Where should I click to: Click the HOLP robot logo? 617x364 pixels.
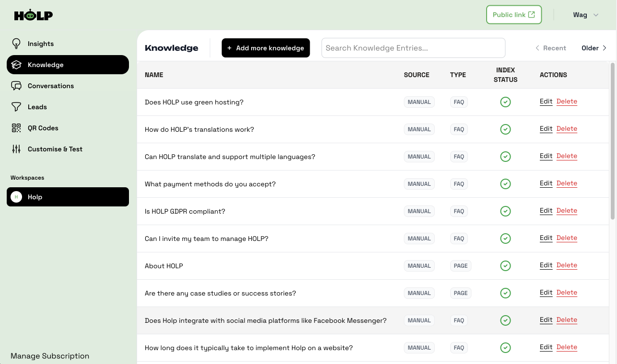tap(34, 15)
